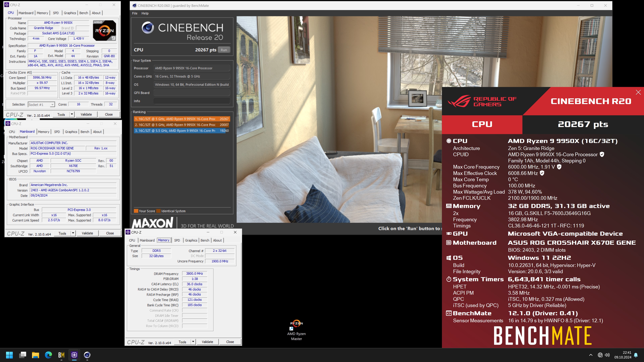Click Cinebench GFX Board field
Image resolution: width=644 pixels, height=362 pixels.
(x=192, y=93)
